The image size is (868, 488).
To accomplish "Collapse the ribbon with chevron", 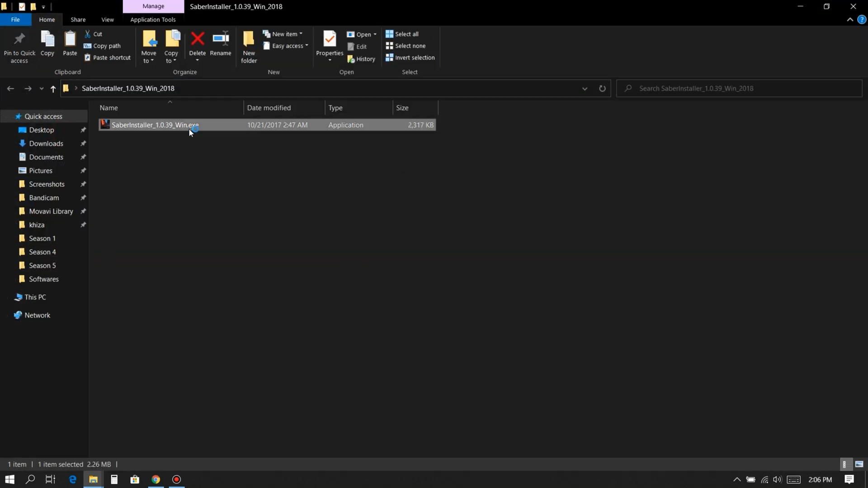I will [850, 19].
